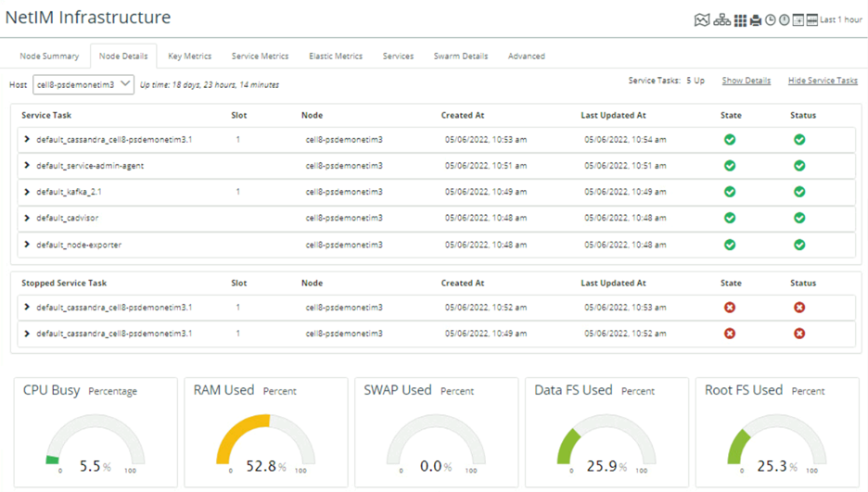Screen dimensions: 868x492
Task: Click red State icon of stopped task created 10:49 am
Action: click(x=730, y=334)
